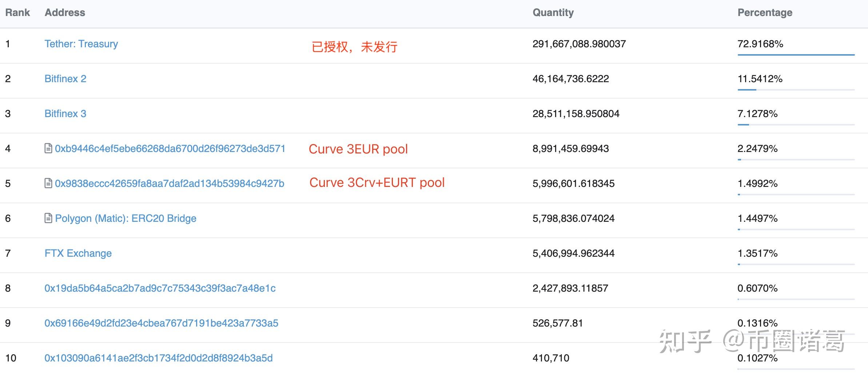Click the 72.9168% percentage value
The height and width of the screenshot is (376, 868).
[760, 44]
